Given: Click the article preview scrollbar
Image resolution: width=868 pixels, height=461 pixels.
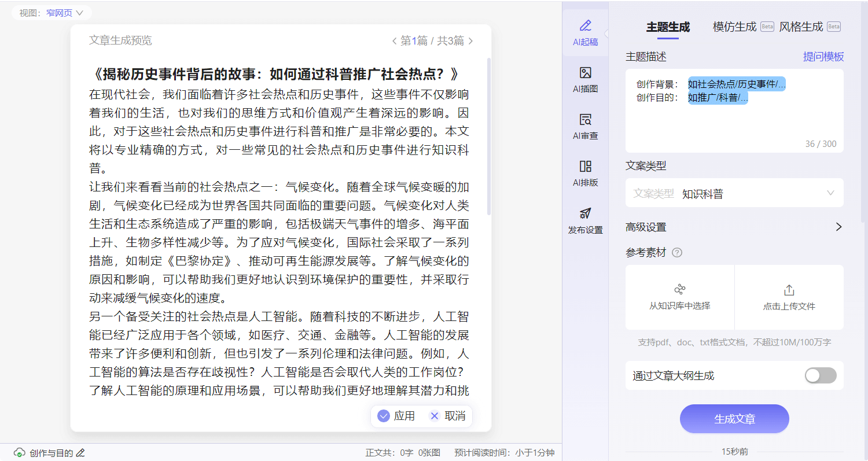Looking at the screenshot, I should coord(489,136).
